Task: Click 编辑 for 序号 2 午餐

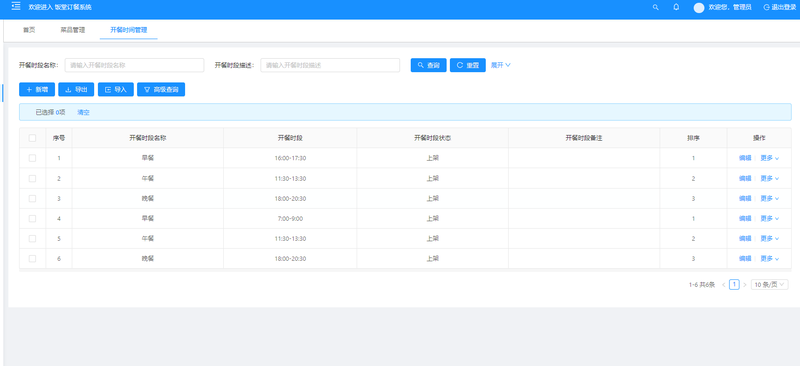Action: coord(745,178)
